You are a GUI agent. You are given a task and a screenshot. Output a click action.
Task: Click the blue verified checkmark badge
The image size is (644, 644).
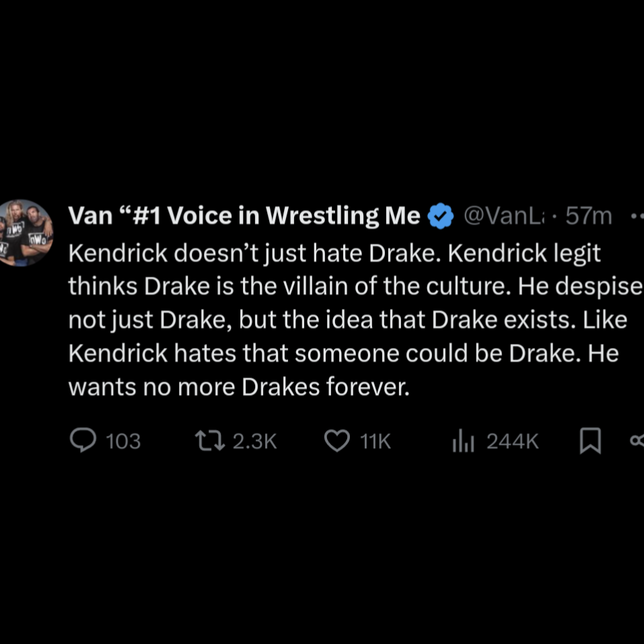(441, 216)
